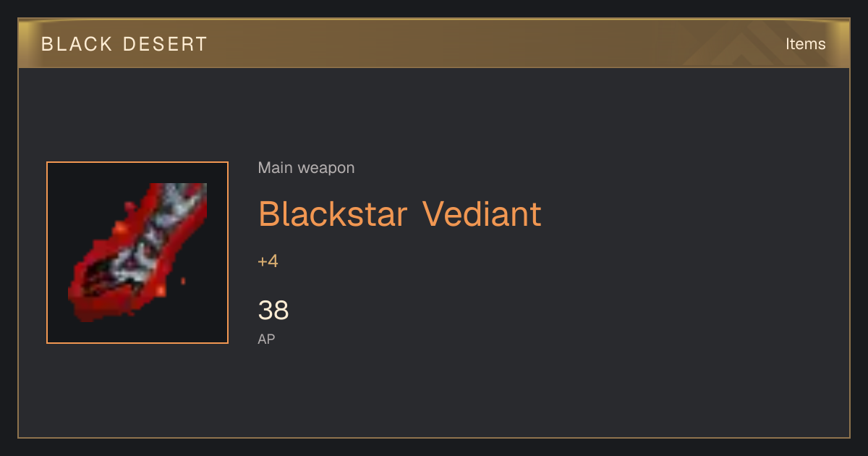Click the +4 enhancement level

[x=268, y=261]
